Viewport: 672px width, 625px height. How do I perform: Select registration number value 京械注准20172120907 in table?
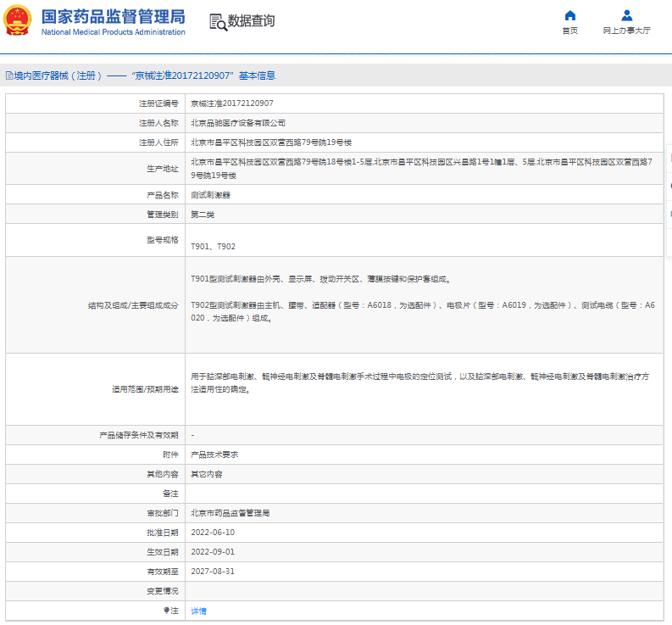pyautogui.click(x=231, y=103)
